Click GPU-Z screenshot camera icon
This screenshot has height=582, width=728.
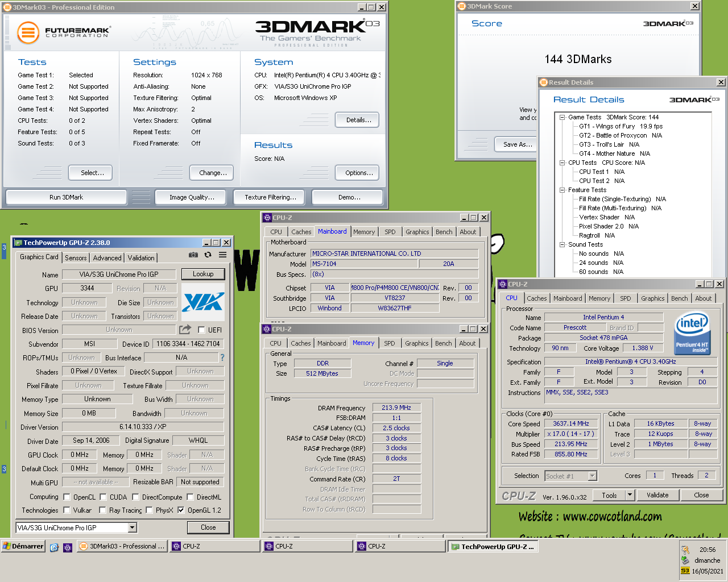tap(193, 255)
